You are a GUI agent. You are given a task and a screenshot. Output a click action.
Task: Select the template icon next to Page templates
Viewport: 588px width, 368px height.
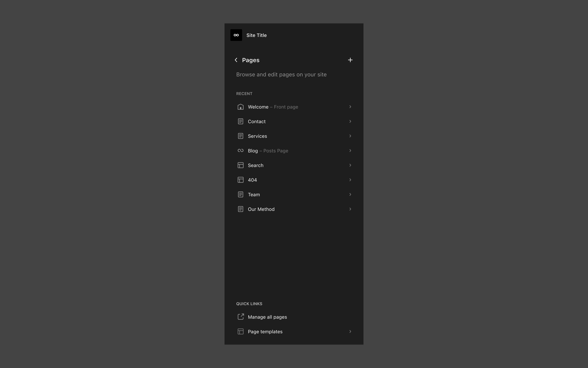pyautogui.click(x=240, y=331)
